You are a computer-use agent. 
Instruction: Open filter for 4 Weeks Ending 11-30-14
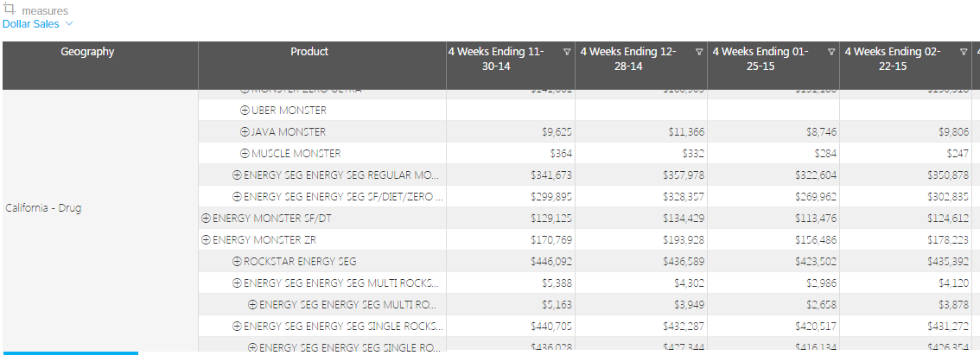(566, 53)
